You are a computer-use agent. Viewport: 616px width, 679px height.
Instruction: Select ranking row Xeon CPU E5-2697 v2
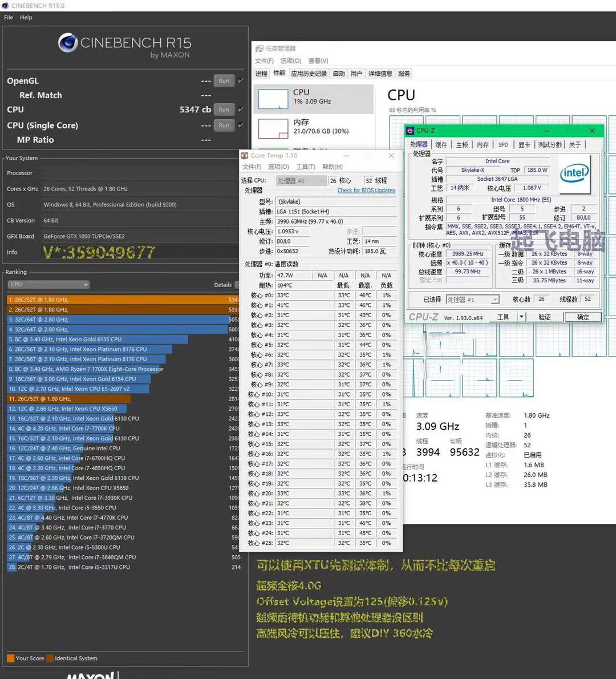pyautogui.click(x=123, y=389)
